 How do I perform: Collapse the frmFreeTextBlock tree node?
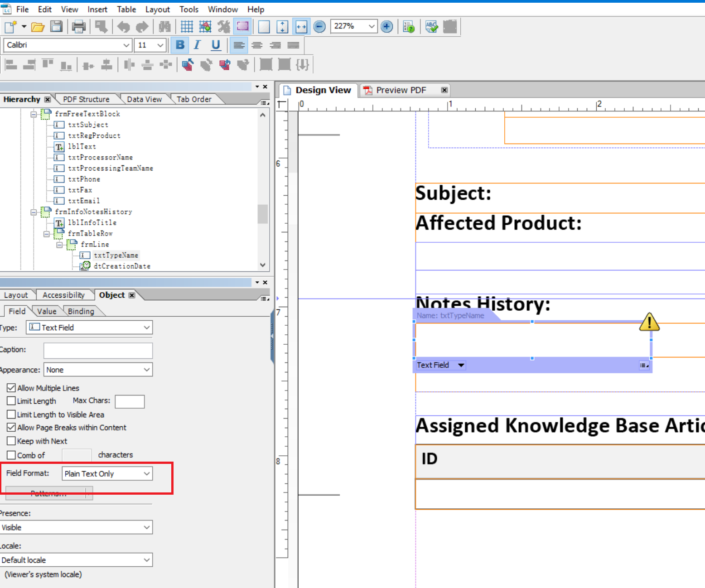tap(34, 114)
